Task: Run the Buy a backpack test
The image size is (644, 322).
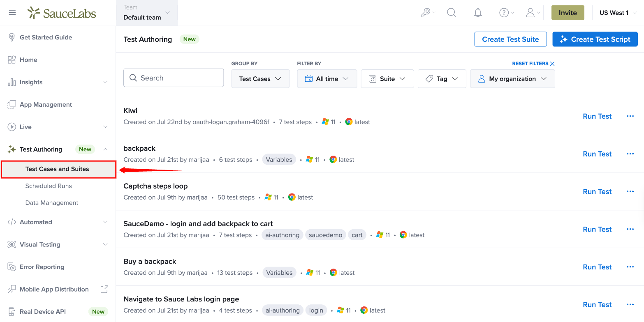Action: click(598, 267)
